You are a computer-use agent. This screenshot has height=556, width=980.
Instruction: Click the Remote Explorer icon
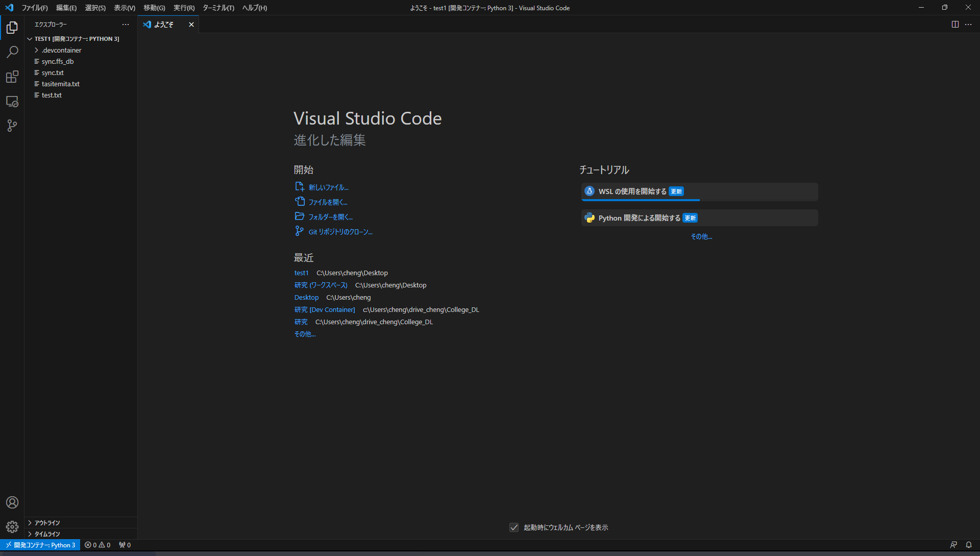coord(12,101)
